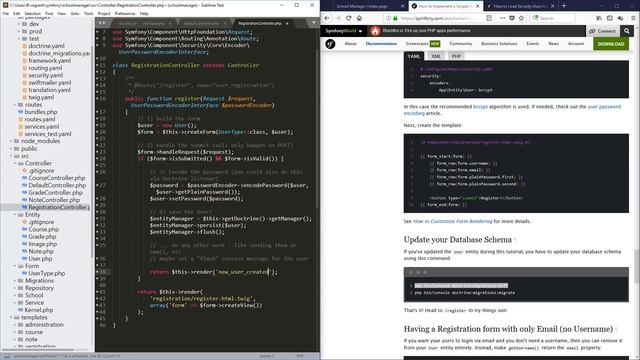Viewport: 640px width, 360px height.
Task: Click the Symfony logo icon
Action: (330, 44)
